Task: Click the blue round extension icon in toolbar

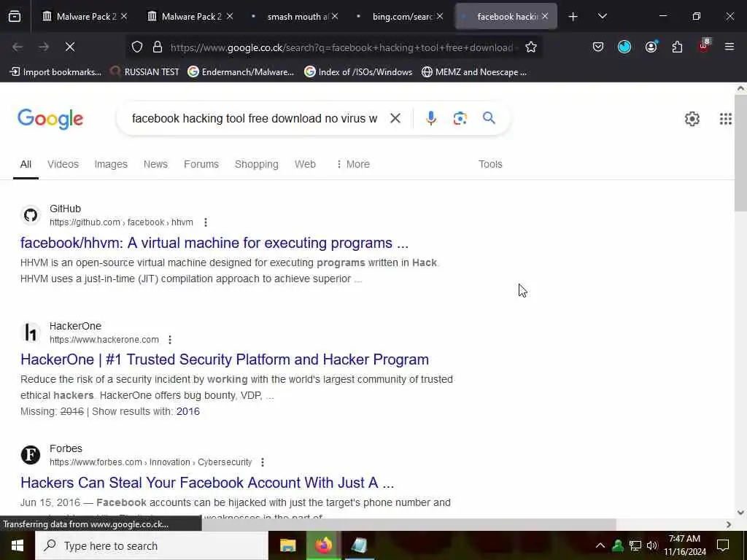Action: click(624, 47)
